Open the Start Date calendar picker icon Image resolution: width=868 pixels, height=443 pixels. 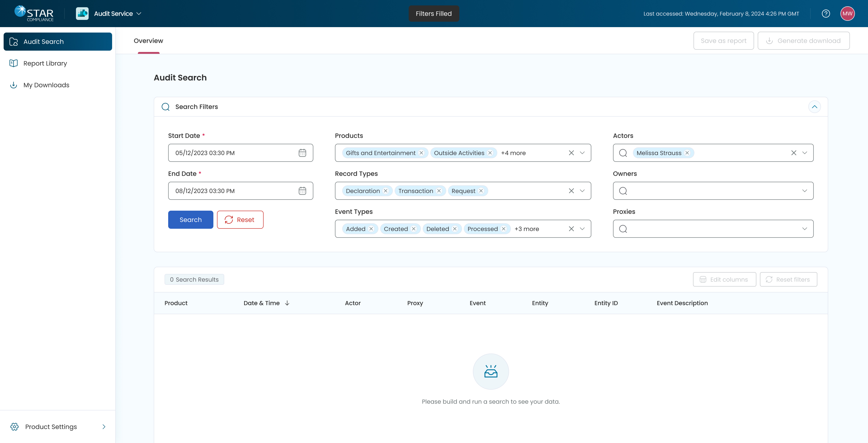302,153
